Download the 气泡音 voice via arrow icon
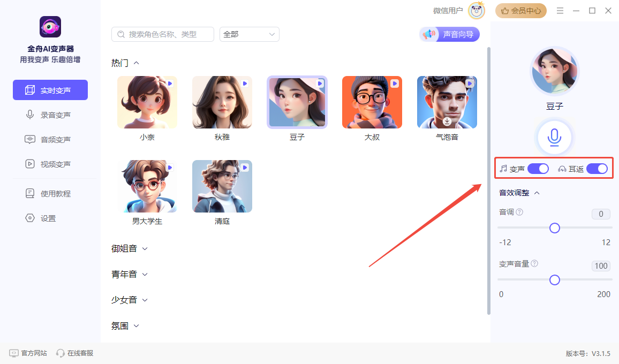 [x=447, y=121]
